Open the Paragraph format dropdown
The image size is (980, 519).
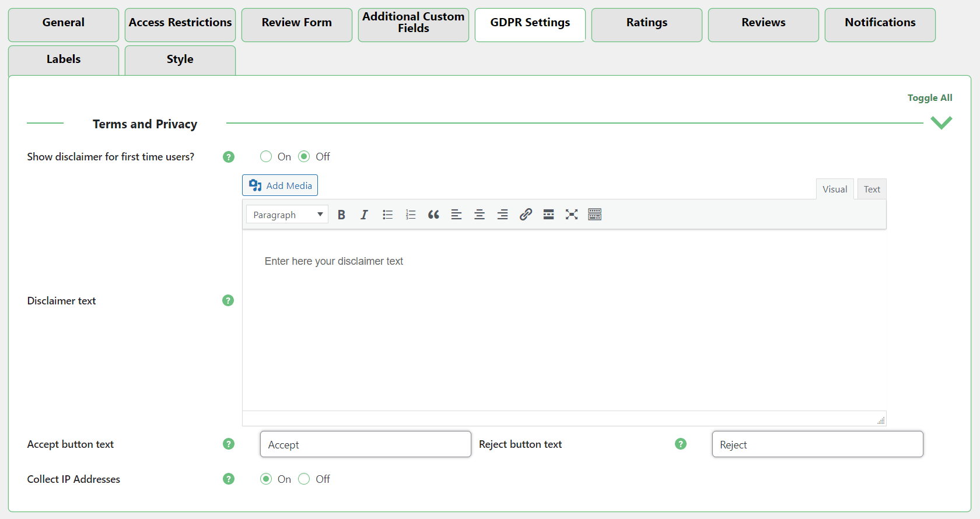point(287,215)
